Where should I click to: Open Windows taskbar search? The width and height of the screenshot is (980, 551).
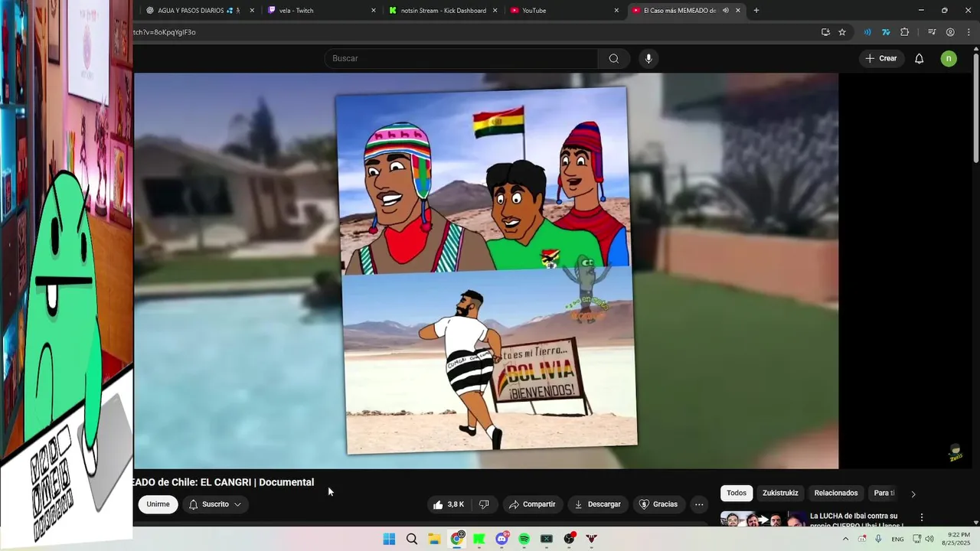tap(412, 539)
